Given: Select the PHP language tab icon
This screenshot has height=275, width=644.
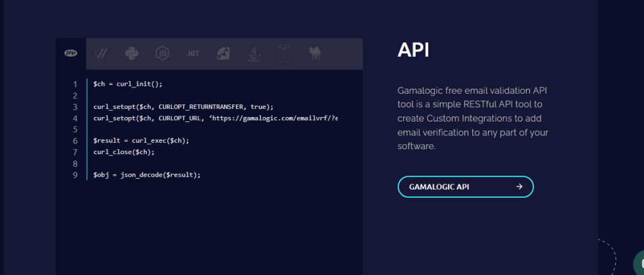Looking at the screenshot, I should [x=70, y=53].
